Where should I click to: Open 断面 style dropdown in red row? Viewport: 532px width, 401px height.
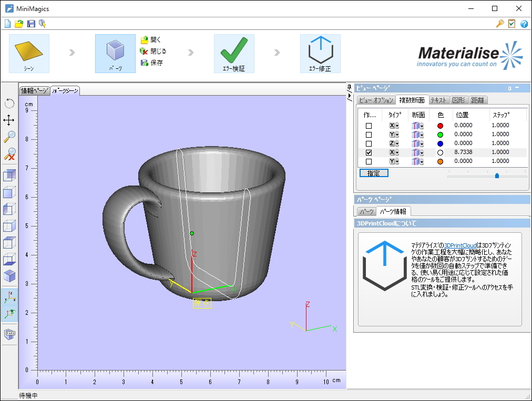click(422, 126)
